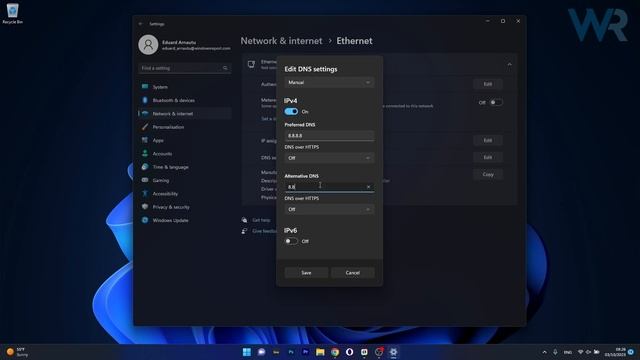This screenshot has height=360, width=640.
Task: Click the microphone icon in system tray
Action: (x=555, y=352)
